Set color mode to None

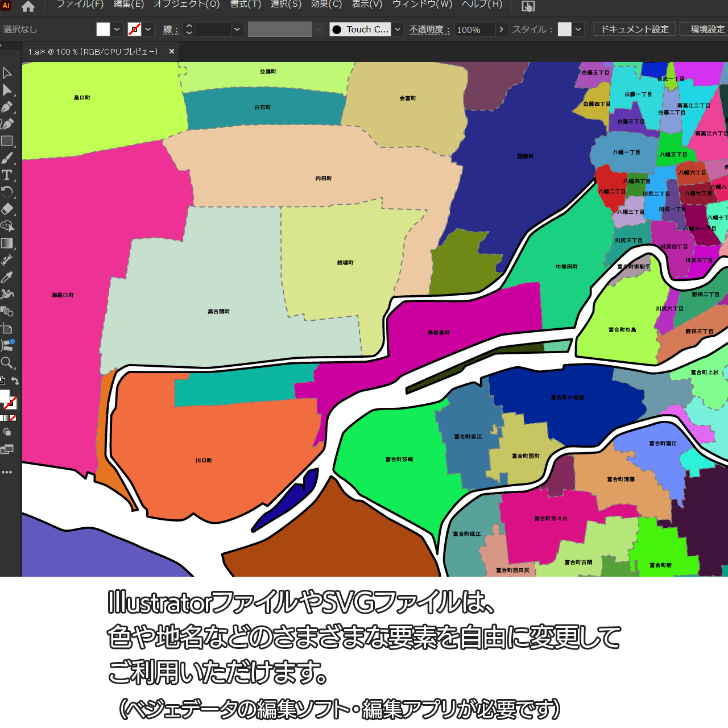click(x=13, y=418)
